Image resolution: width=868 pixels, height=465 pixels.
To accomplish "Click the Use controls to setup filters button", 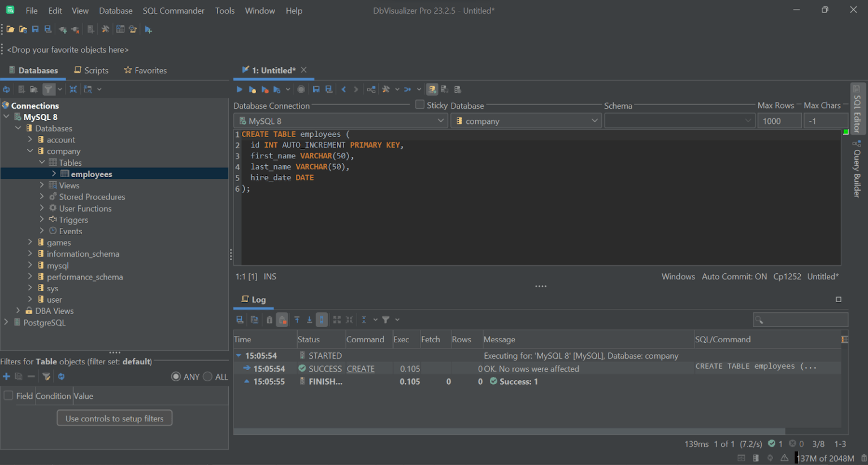I will tap(114, 417).
